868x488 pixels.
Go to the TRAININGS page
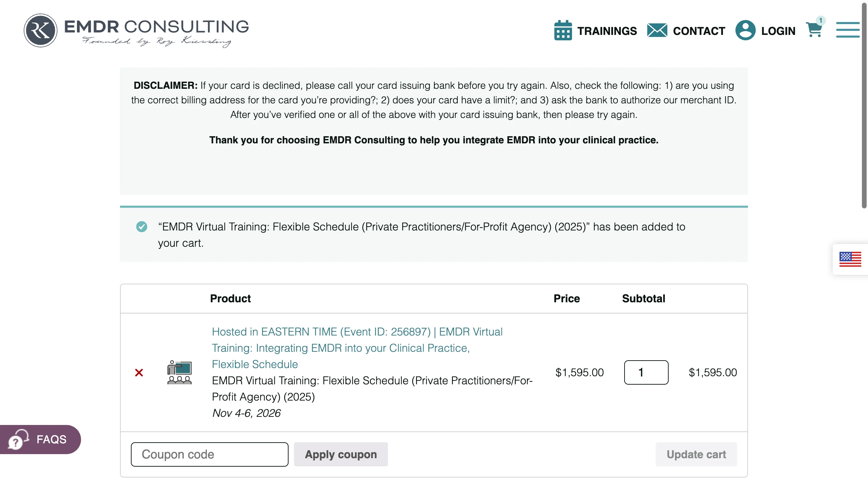point(607,31)
